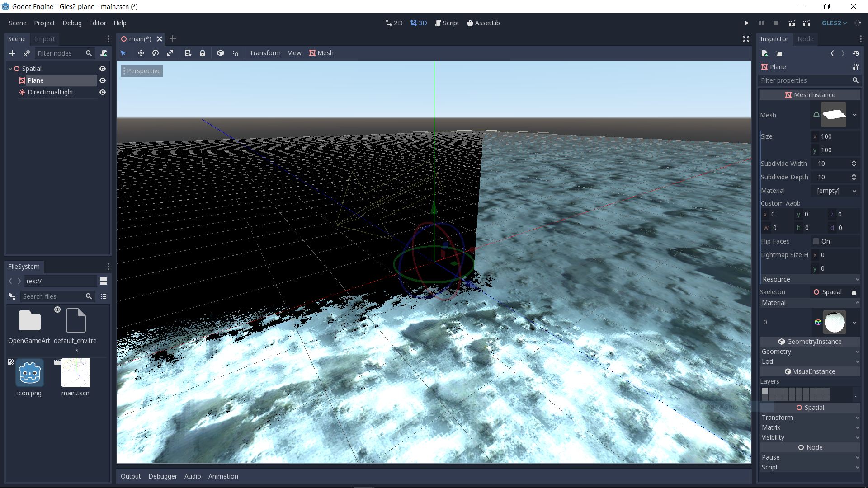
Task: Open the GLES2 renderer selector
Action: pyautogui.click(x=834, y=23)
